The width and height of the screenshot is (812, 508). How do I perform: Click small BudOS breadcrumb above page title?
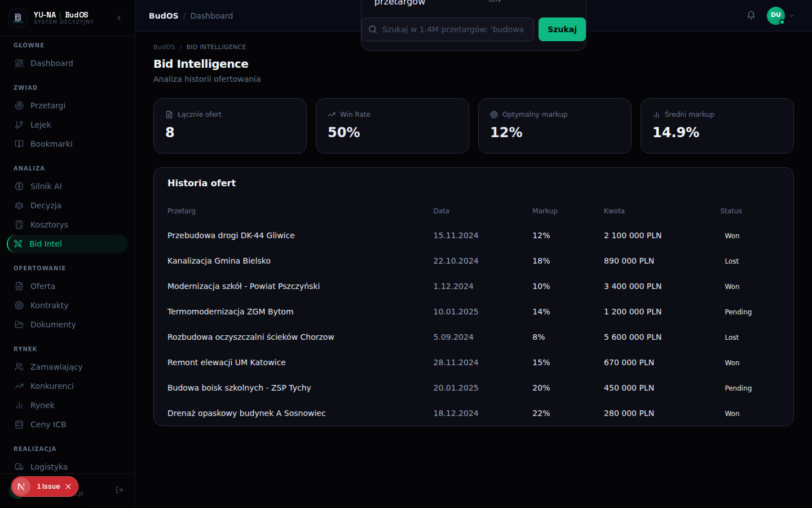coord(164,47)
